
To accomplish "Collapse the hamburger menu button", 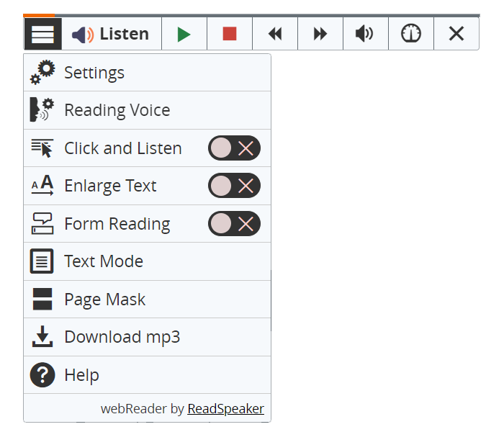I will coord(42,34).
